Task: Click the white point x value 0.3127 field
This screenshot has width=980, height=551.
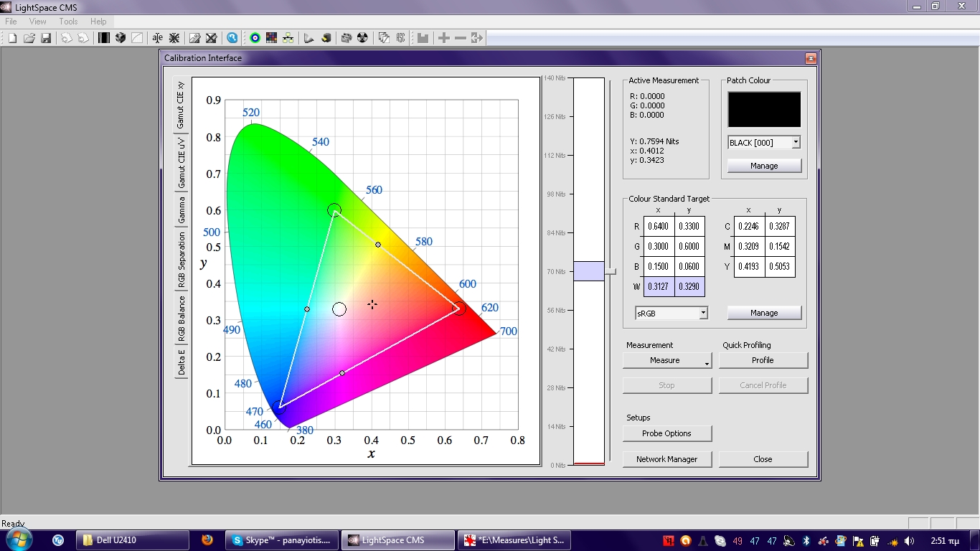Action: [659, 287]
